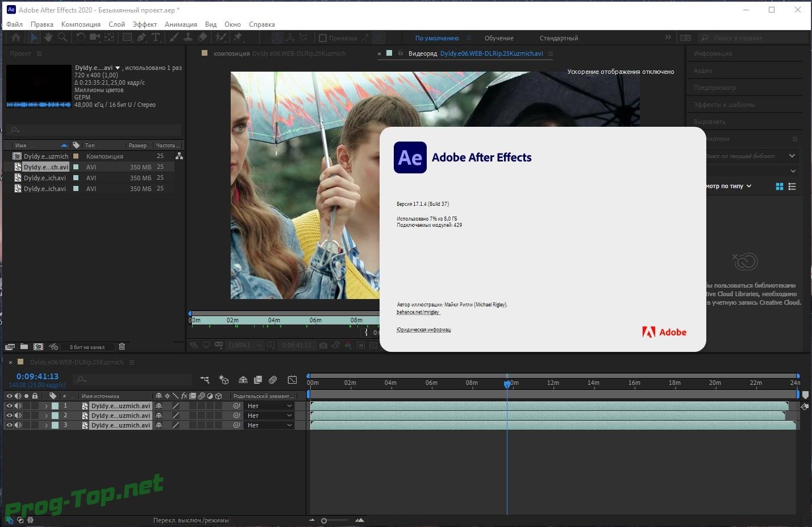Create new folder in Project panel
Screen dimensions: 812x527
pos(24,347)
